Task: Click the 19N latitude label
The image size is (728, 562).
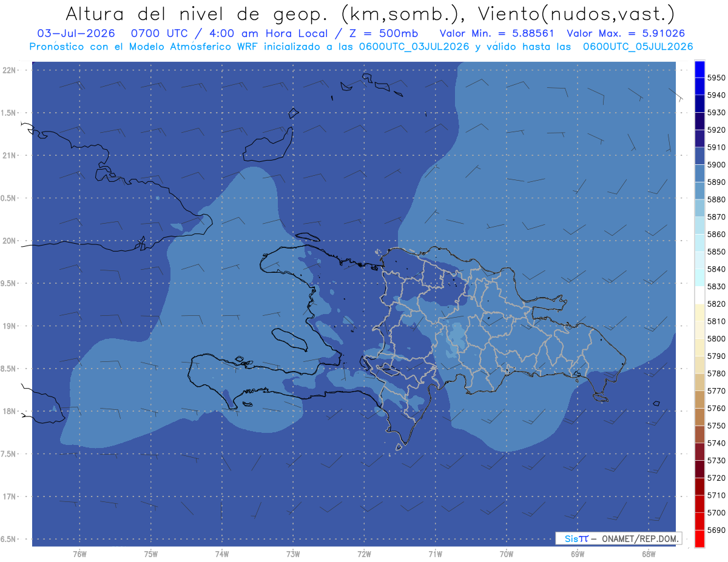Action: point(8,326)
